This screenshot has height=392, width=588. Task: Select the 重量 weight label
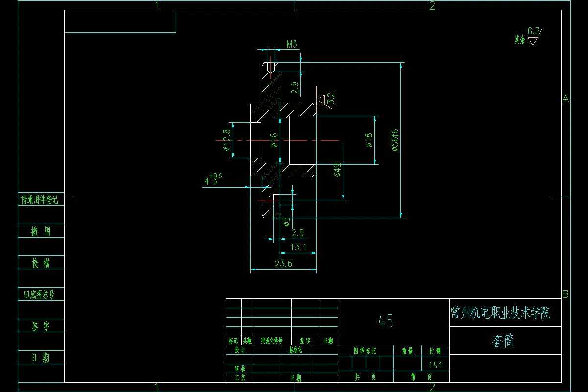pyautogui.click(x=407, y=351)
